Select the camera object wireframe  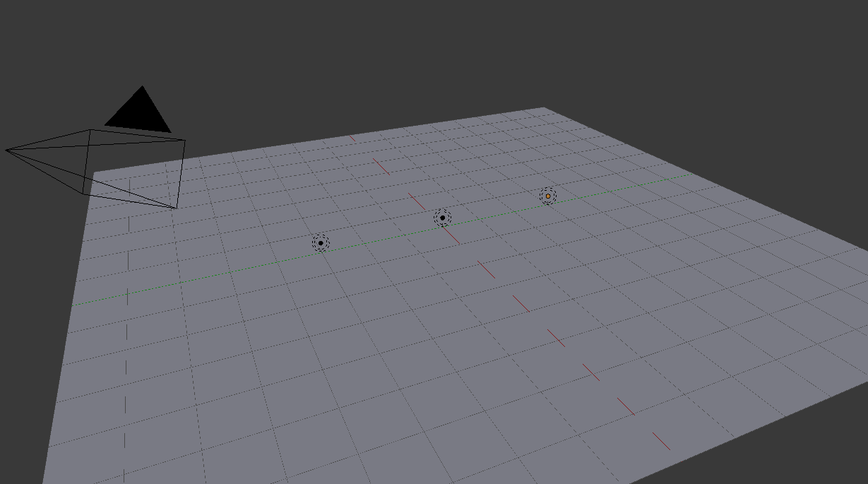97,168
